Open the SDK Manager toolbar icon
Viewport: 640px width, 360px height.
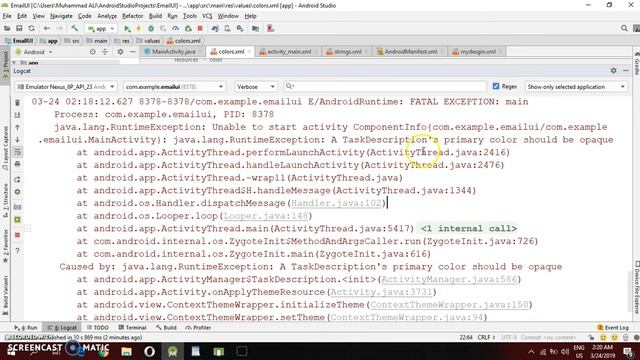(240, 29)
